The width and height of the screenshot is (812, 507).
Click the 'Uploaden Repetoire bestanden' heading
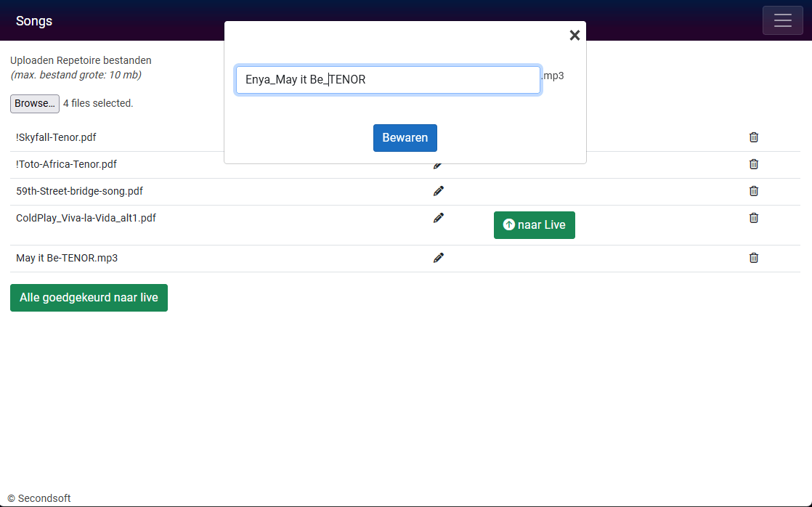click(81, 60)
